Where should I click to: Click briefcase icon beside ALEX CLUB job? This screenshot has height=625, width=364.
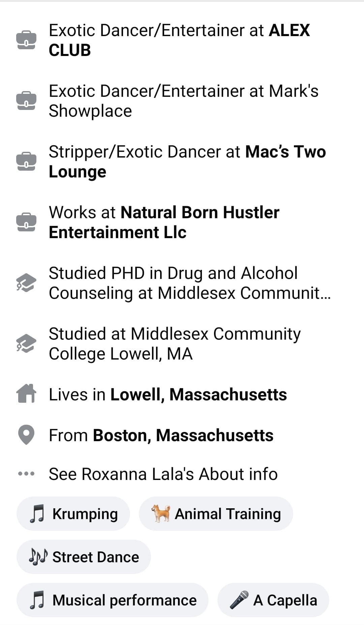tap(26, 40)
